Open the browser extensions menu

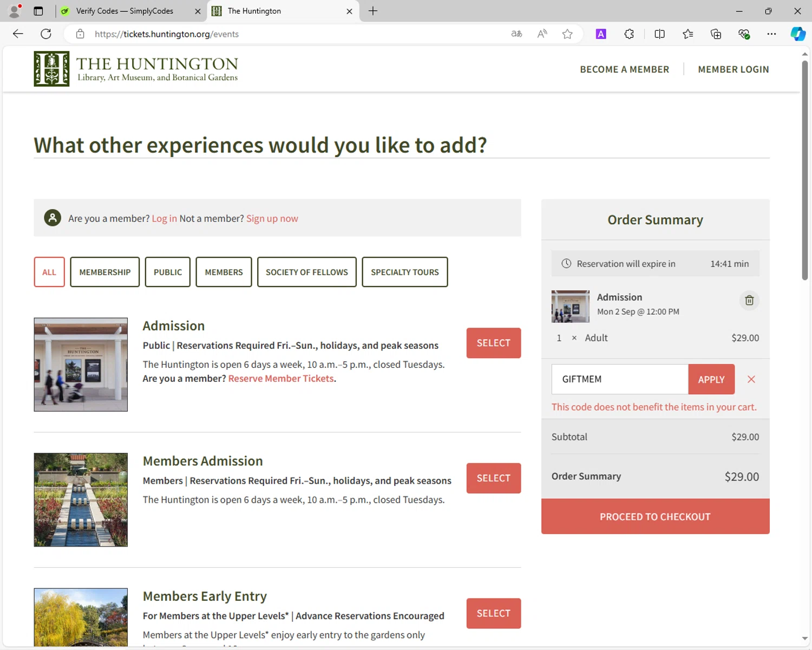tap(629, 34)
